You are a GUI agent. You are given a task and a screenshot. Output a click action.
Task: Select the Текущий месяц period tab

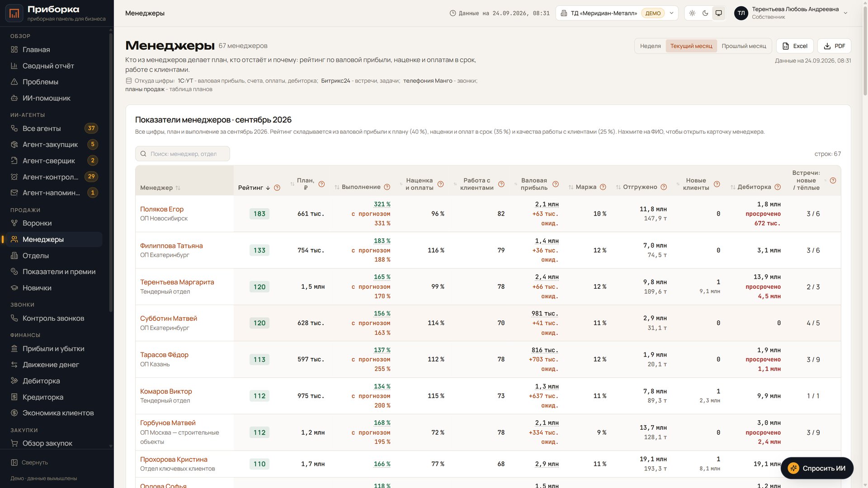pyautogui.click(x=691, y=46)
